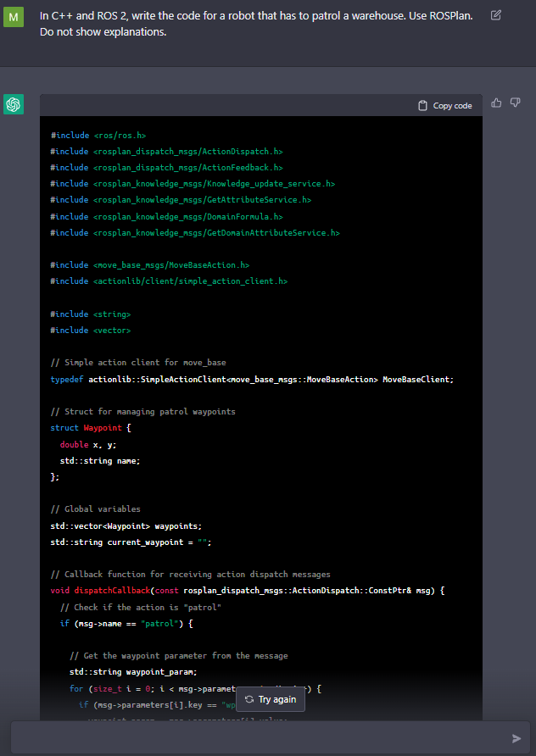Click the ActionDispatch.h include line
Screen dimensions: 536x756
point(166,152)
